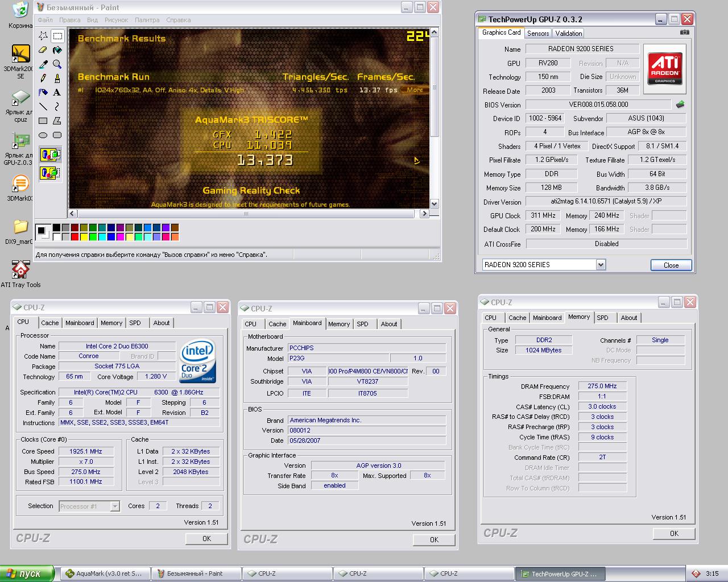Screen dimensions: 728x582
Task: Open the graphics card dropdown in GPU-Z
Action: point(601,264)
